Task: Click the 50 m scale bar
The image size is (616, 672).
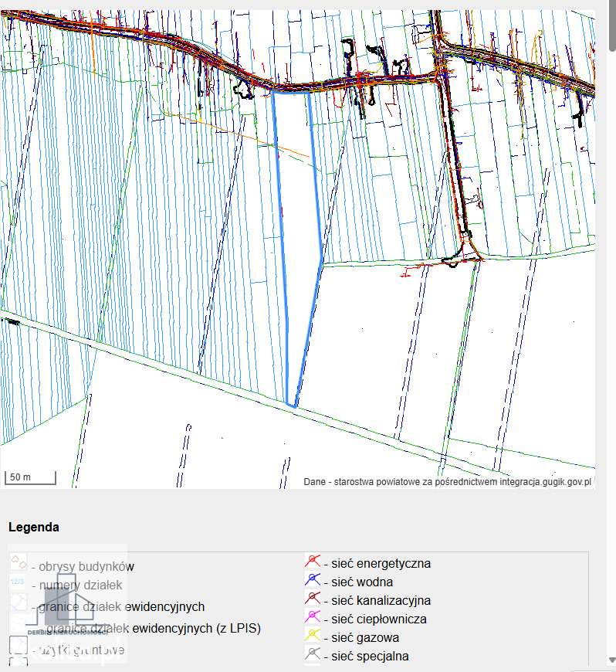Action: (30, 477)
